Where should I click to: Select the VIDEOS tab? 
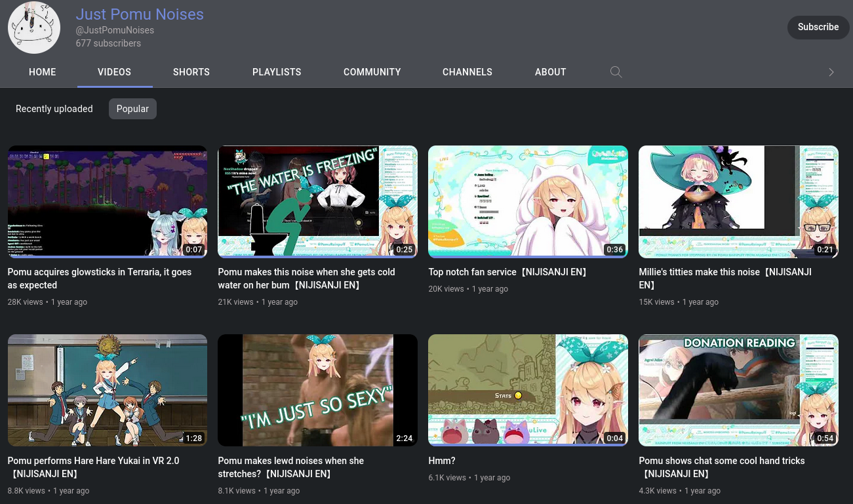pyautogui.click(x=115, y=72)
